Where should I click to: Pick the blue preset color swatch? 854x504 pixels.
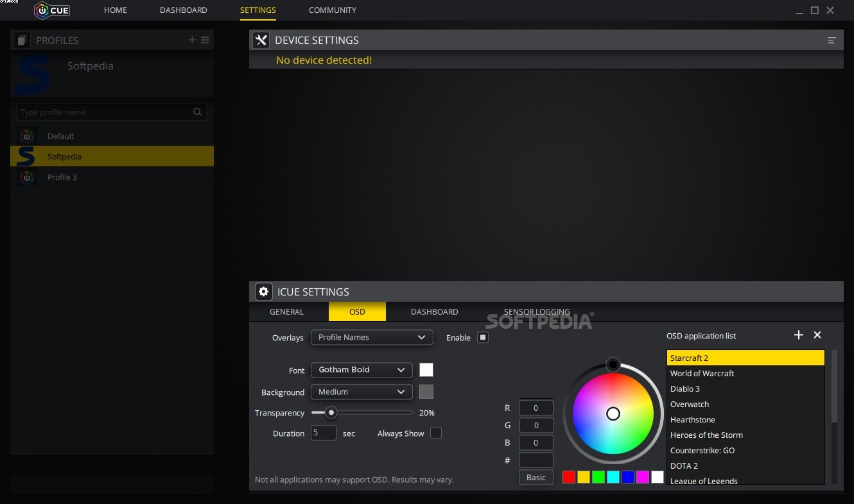[x=628, y=477]
